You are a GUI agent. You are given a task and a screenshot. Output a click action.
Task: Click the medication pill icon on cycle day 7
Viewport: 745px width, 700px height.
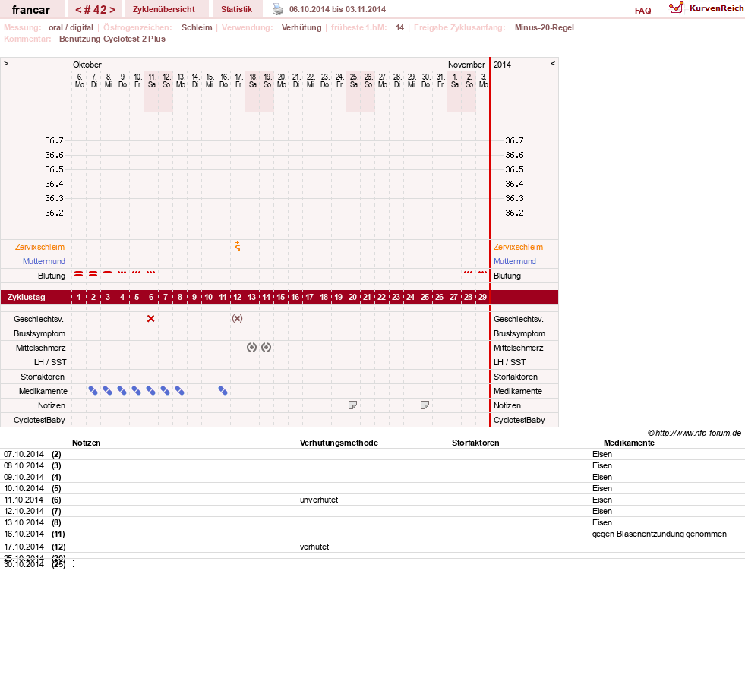pos(165,391)
